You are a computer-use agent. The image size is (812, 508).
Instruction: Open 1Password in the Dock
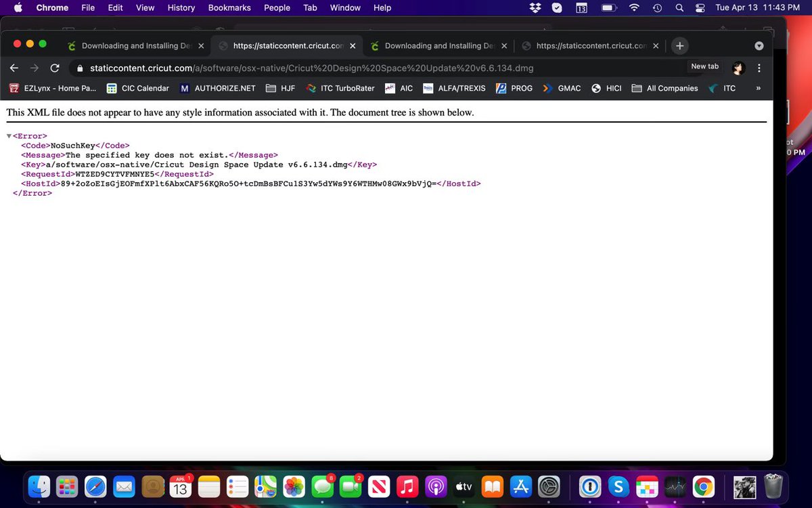[x=590, y=486]
